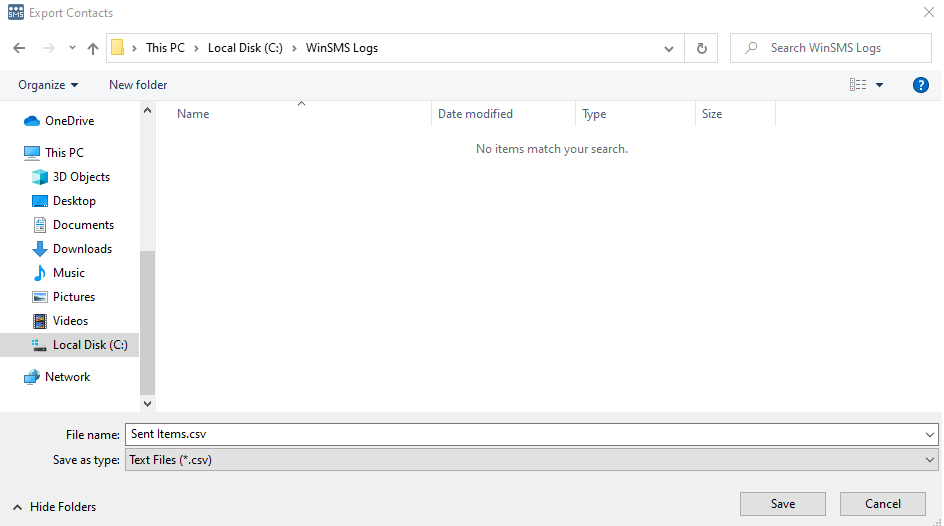
Task: Collapse the pane with Hide Folders
Action: [x=55, y=507]
